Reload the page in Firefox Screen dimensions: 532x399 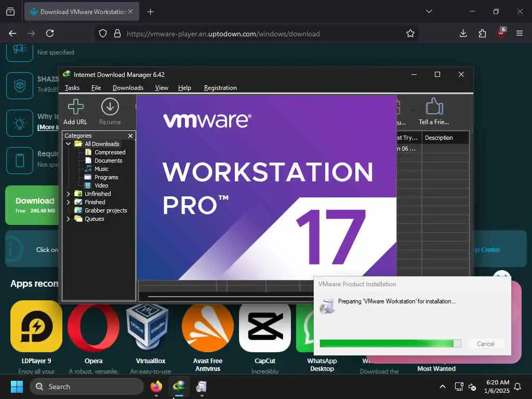[x=50, y=33]
